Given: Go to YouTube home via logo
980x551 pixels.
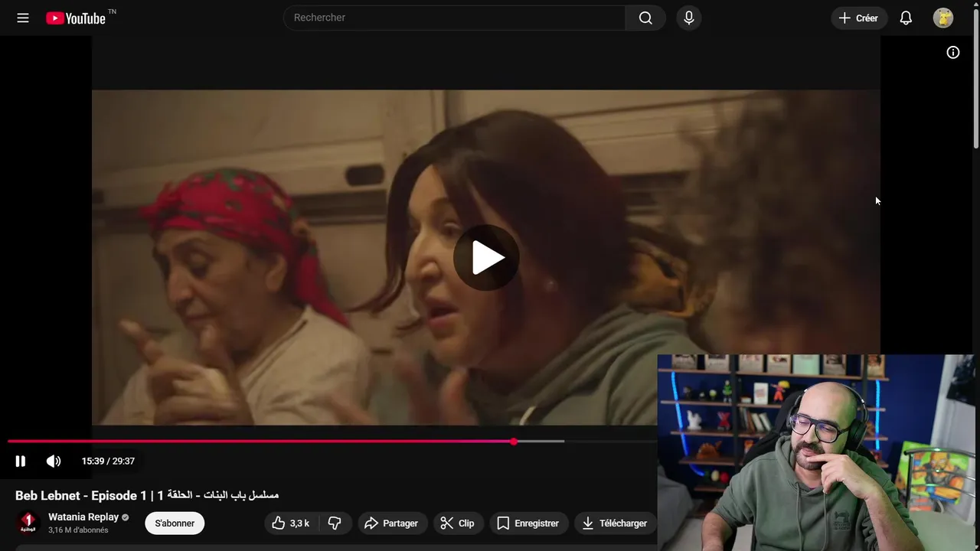Looking at the screenshot, I should (76, 18).
